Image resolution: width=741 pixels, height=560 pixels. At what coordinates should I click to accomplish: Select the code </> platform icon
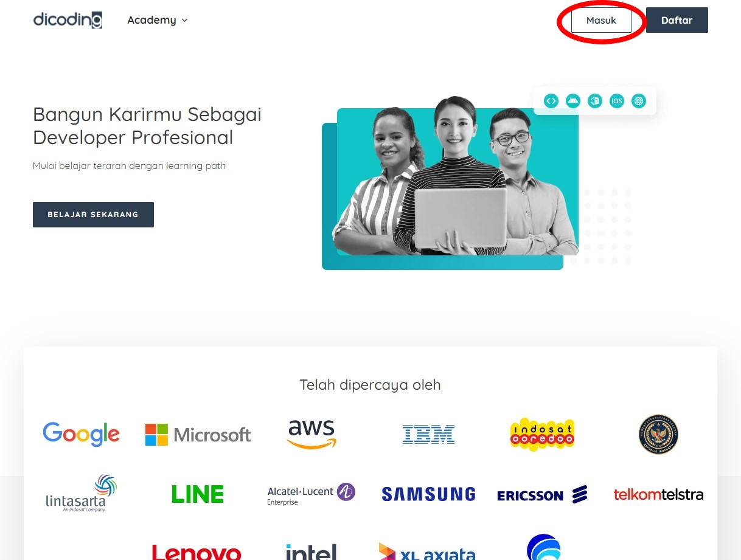pos(551,101)
